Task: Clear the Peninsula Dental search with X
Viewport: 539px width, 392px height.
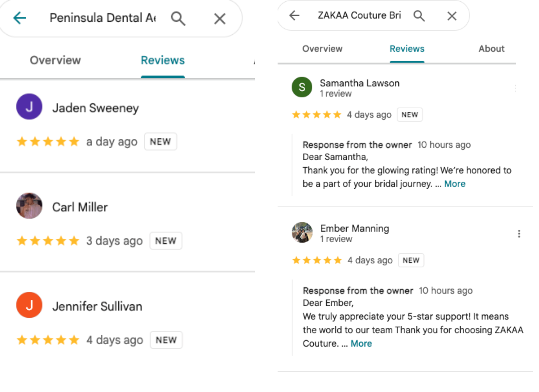Action: (220, 19)
